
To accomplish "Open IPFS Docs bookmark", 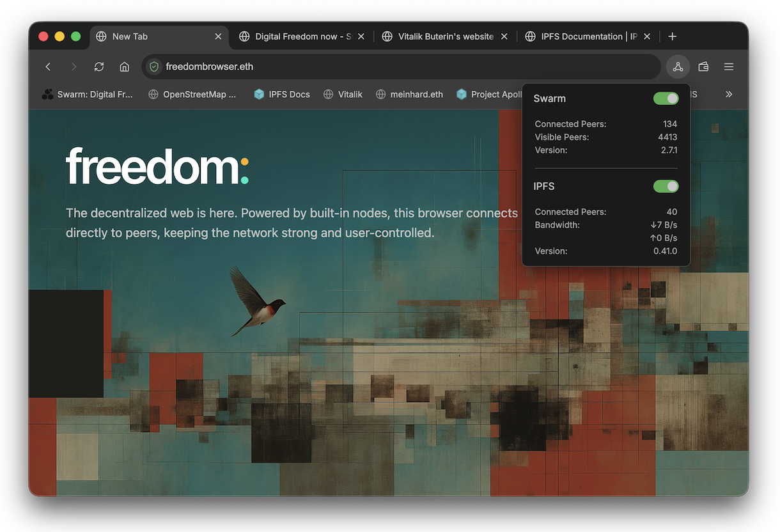I will point(282,94).
